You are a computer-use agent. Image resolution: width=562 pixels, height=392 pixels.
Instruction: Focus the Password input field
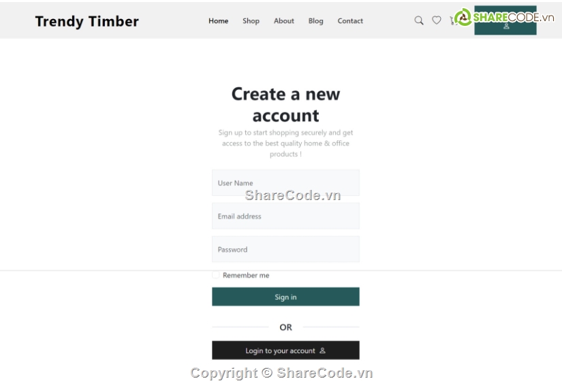click(x=285, y=249)
